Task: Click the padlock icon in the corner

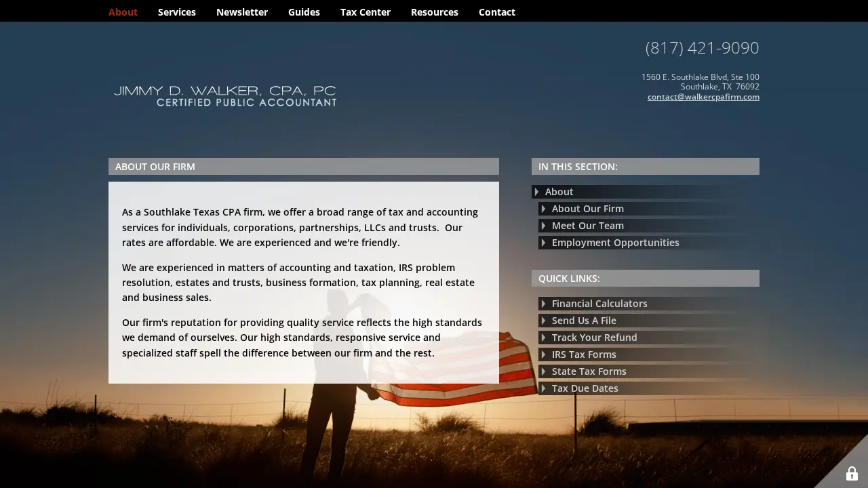Action: tap(852, 474)
